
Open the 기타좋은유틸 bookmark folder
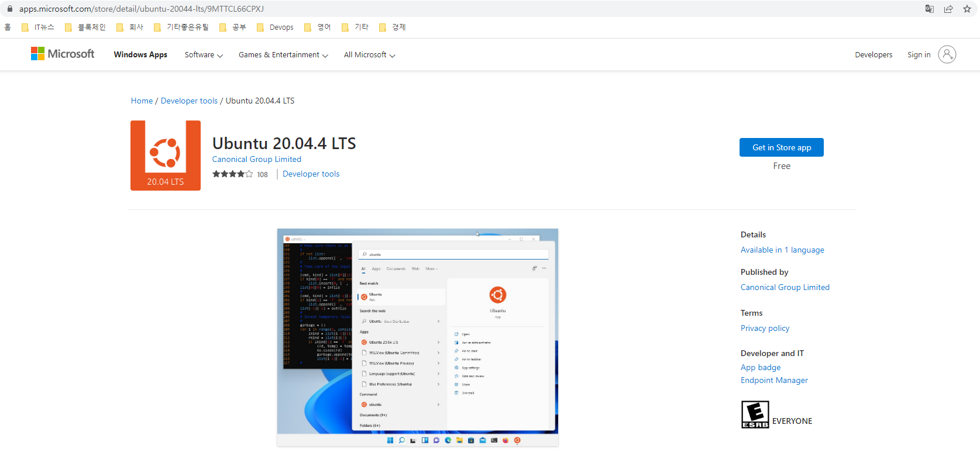(x=181, y=27)
